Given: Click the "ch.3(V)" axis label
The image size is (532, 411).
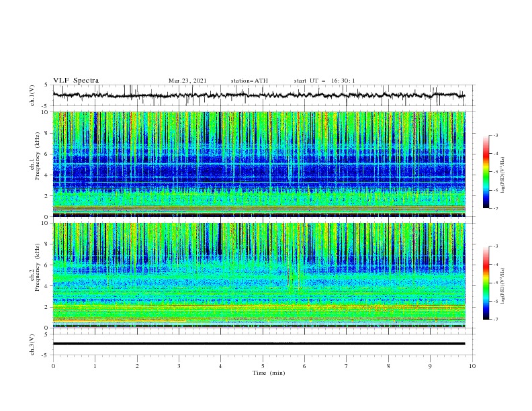Looking at the screenshot, I should click(x=32, y=345).
